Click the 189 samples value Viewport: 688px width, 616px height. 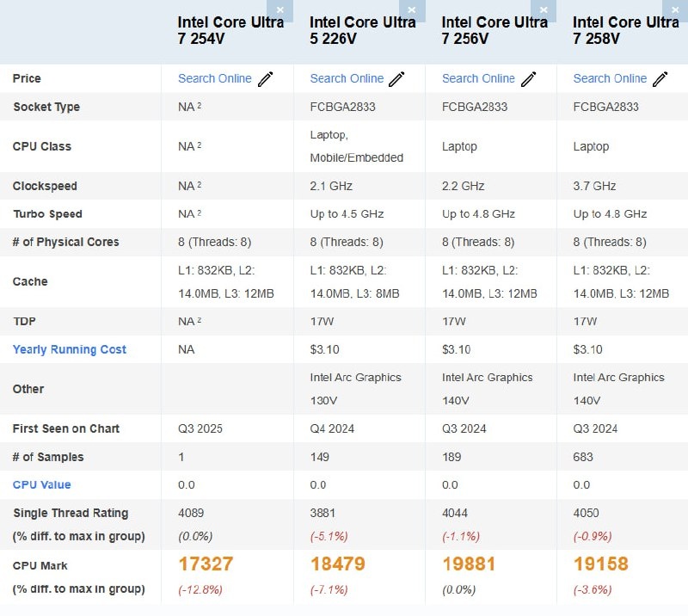coord(451,457)
